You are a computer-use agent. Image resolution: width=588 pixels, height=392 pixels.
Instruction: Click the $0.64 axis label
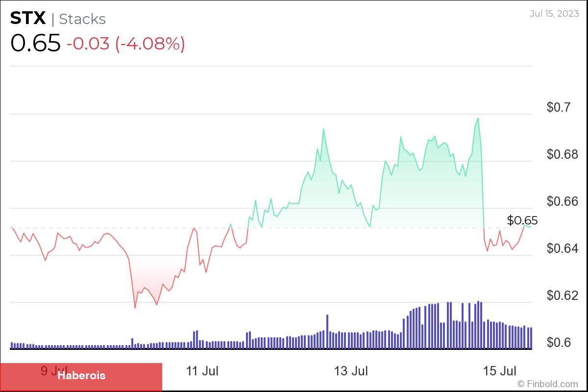click(563, 248)
